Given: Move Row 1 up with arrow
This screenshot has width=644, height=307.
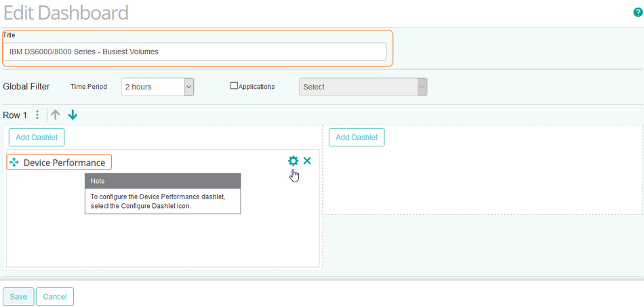Looking at the screenshot, I should (x=56, y=115).
